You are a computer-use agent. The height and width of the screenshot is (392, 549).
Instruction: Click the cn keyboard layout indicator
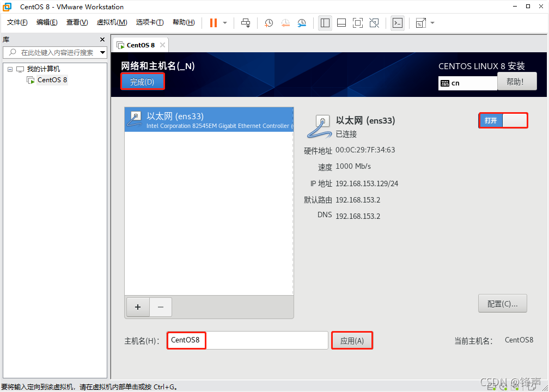[x=467, y=83]
